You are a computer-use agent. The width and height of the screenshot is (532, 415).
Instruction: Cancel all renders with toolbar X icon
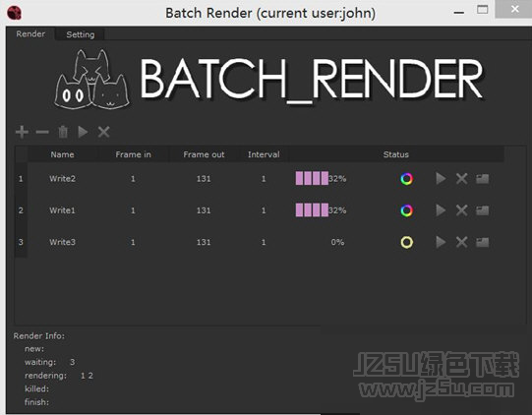[x=103, y=132]
